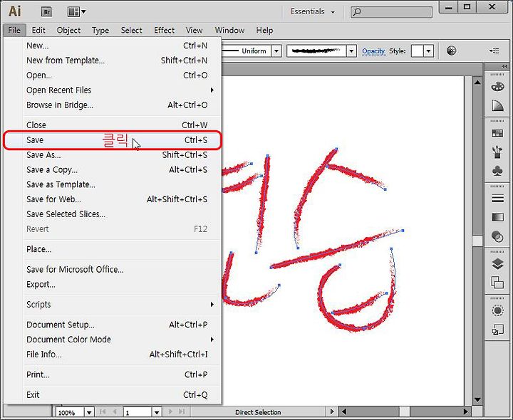Open the artboard number dropdown

point(157,412)
